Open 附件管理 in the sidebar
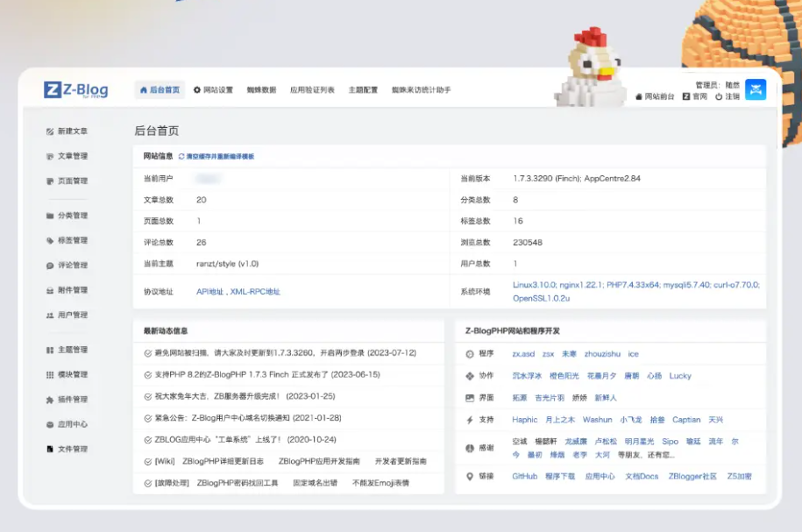The width and height of the screenshot is (802, 532). 67,290
